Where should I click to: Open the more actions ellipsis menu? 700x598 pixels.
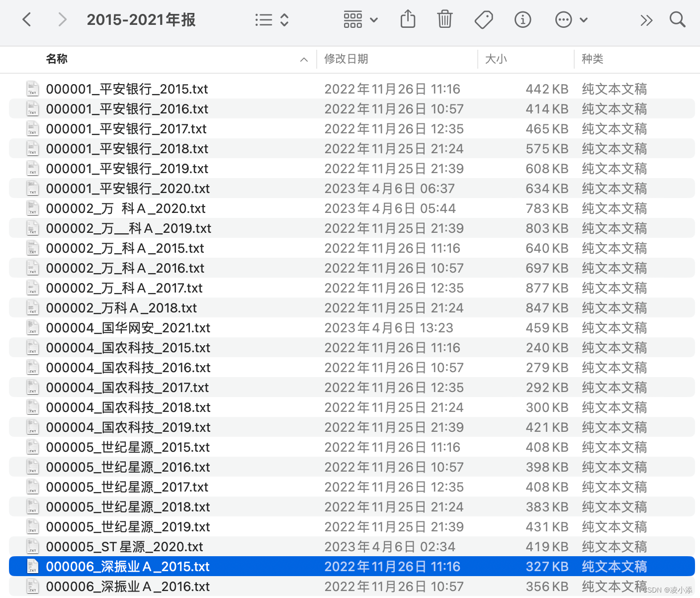[x=571, y=20]
